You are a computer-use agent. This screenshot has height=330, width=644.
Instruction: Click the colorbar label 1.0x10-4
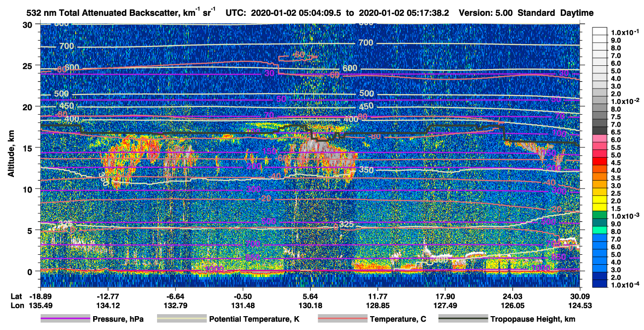click(x=624, y=284)
